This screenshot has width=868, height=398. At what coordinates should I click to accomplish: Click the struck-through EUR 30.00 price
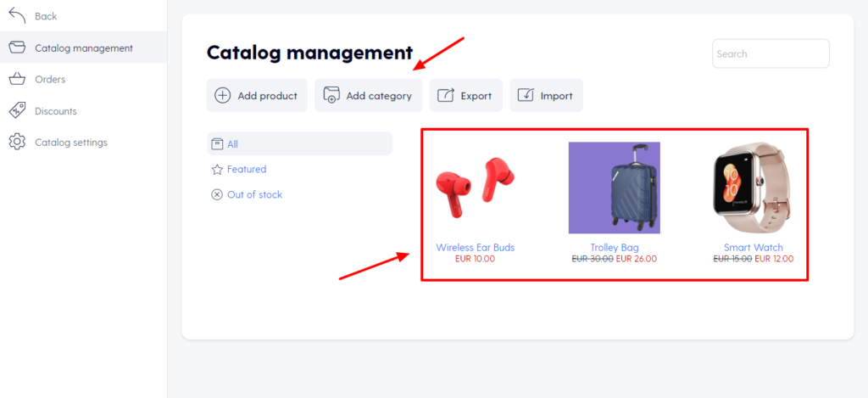coord(593,258)
